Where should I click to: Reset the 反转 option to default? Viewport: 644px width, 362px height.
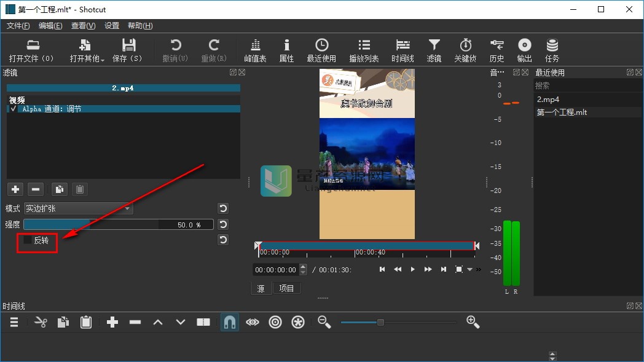click(x=223, y=240)
